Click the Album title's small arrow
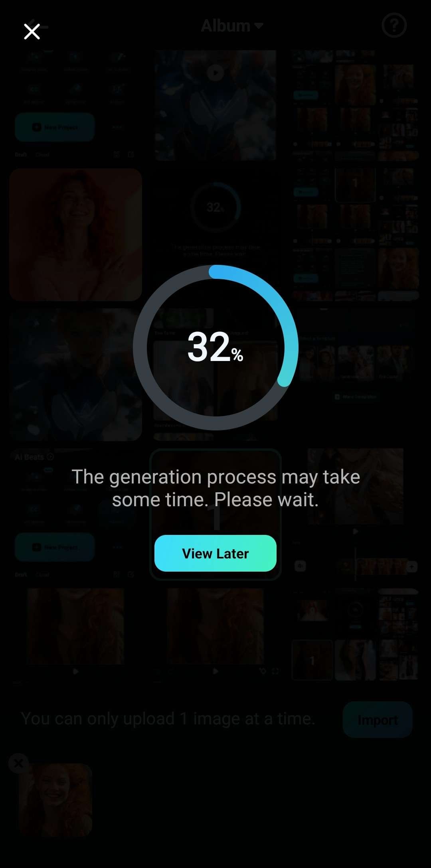Screen dimensions: 431x868 tap(259, 26)
